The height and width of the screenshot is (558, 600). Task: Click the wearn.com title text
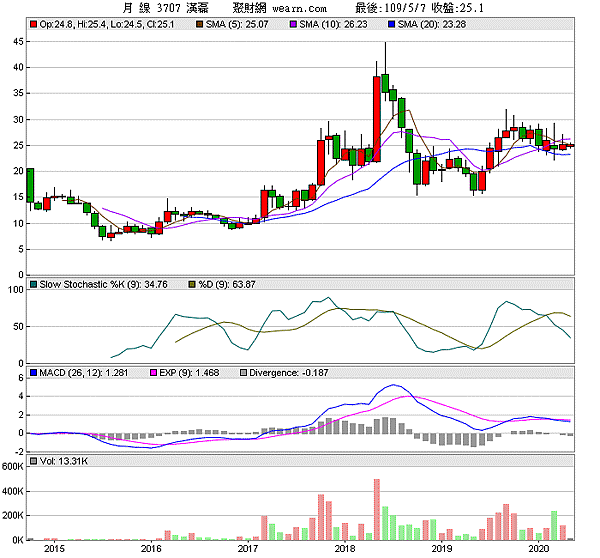click(299, 8)
